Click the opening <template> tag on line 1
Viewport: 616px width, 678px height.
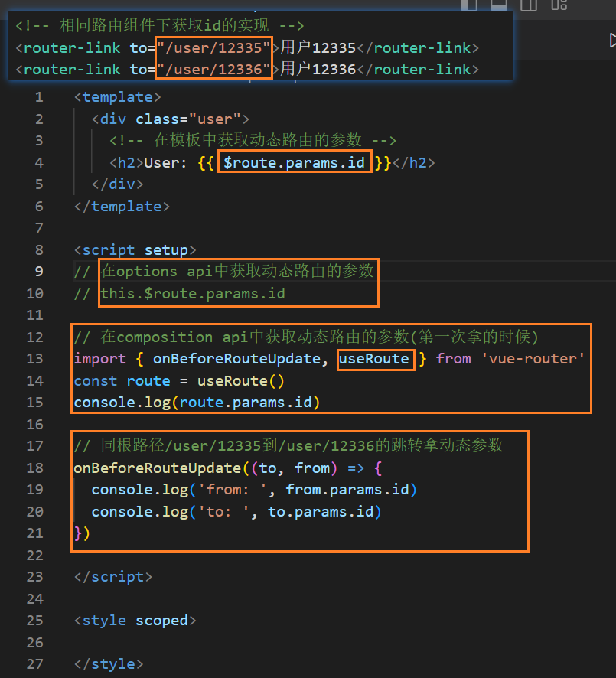[118, 97]
